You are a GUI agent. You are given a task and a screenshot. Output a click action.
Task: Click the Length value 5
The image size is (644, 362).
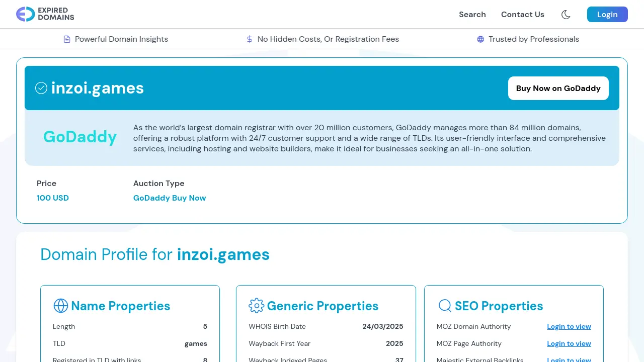tap(205, 326)
